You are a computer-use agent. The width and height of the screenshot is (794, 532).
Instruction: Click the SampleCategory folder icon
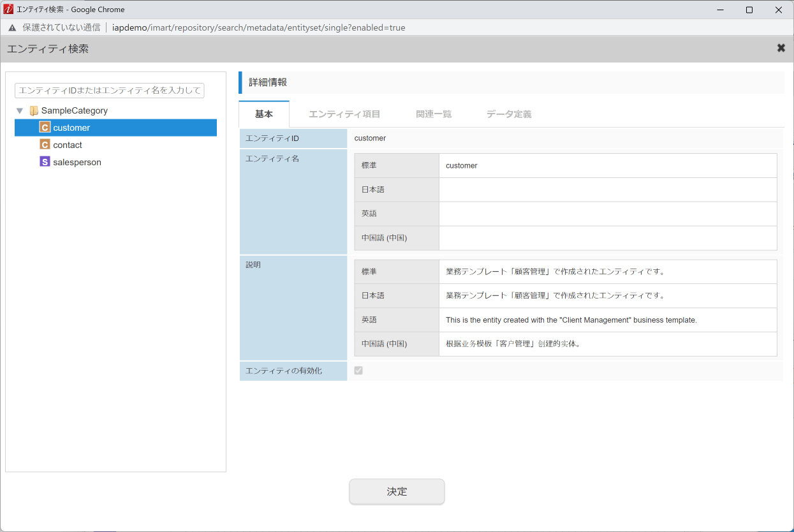tap(34, 110)
